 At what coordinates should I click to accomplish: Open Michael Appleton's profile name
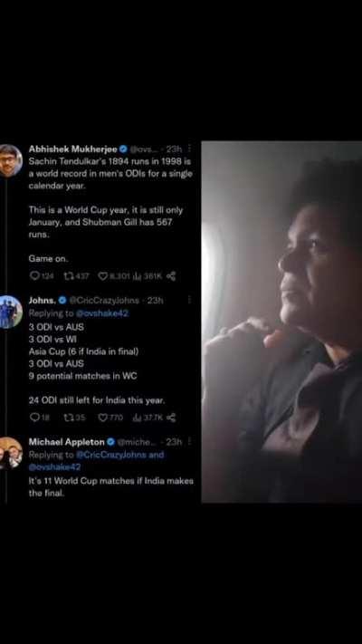tap(66, 442)
